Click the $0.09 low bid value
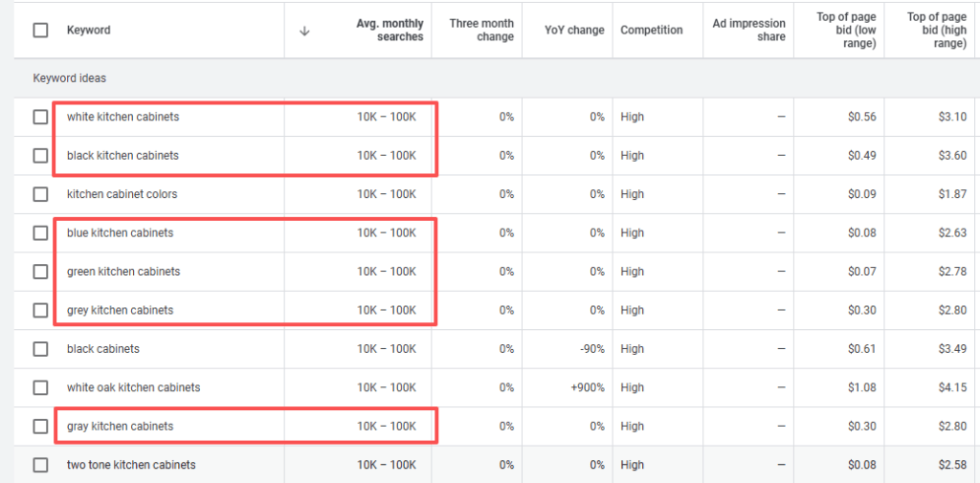 (x=862, y=194)
